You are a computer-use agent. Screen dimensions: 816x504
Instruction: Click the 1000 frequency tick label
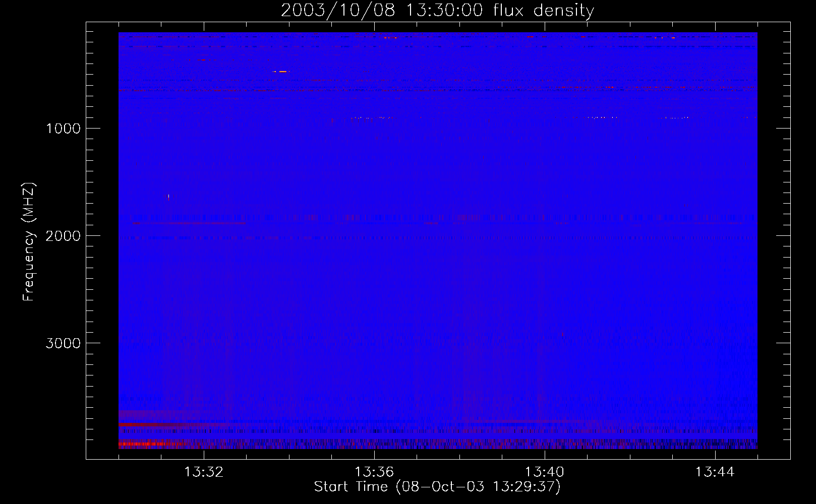[63, 129]
